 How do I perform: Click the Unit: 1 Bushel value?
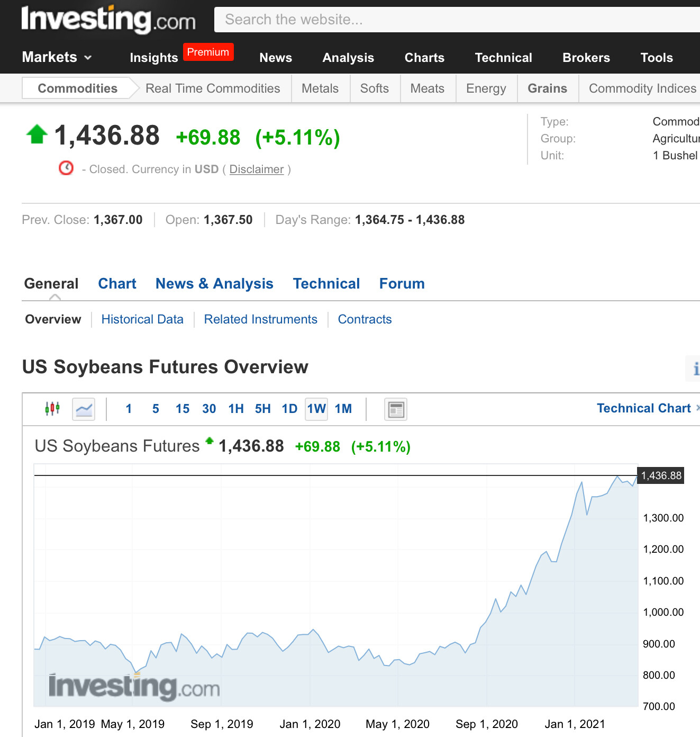(675, 156)
